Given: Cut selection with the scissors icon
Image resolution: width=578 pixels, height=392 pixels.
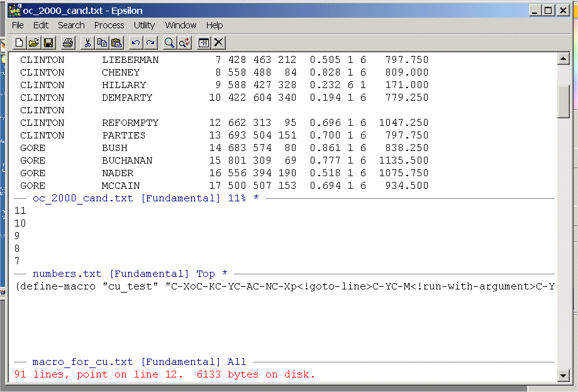Looking at the screenshot, I should click(x=87, y=43).
